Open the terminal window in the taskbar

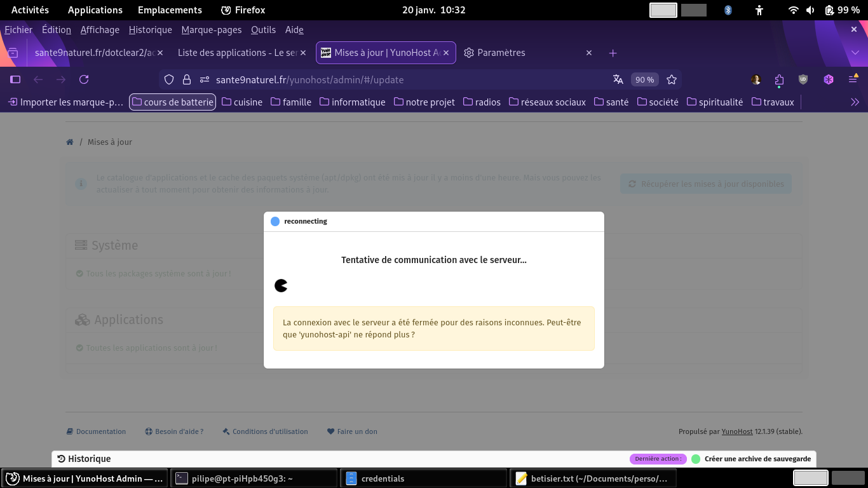(254, 478)
